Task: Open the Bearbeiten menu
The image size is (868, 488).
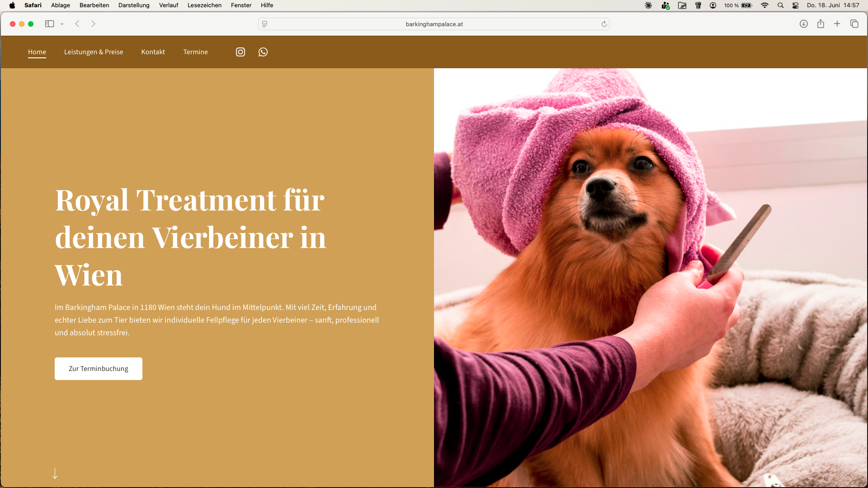Action: (94, 5)
